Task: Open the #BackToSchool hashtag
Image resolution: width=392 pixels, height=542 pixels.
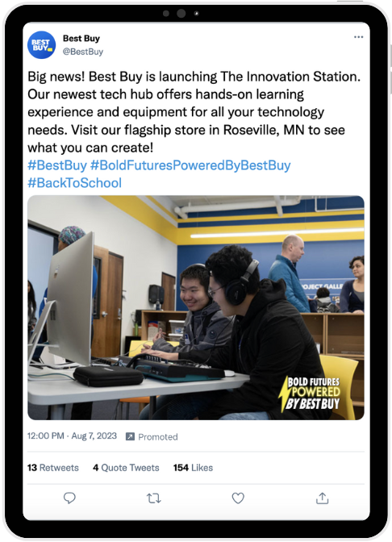Action: pos(75,183)
